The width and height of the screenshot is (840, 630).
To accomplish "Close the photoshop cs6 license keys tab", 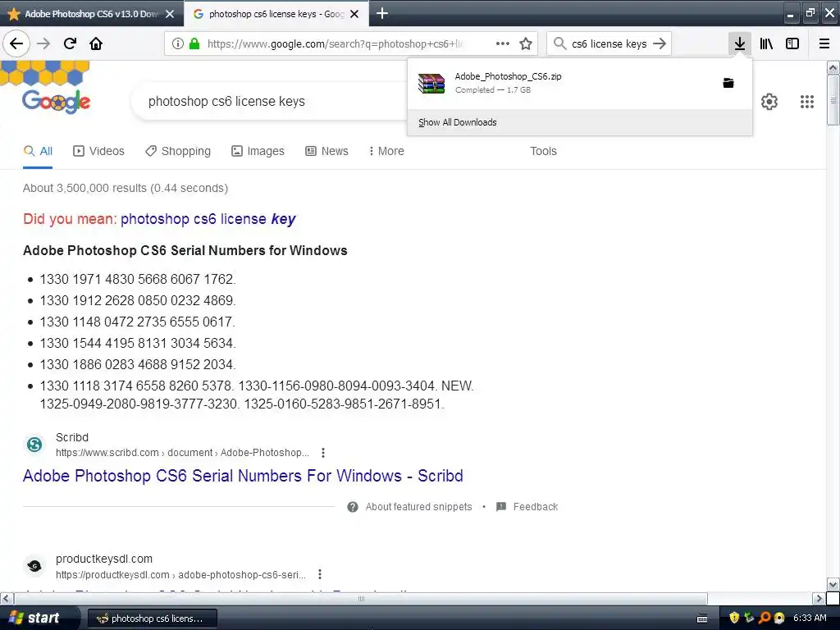I will pyautogui.click(x=354, y=14).
